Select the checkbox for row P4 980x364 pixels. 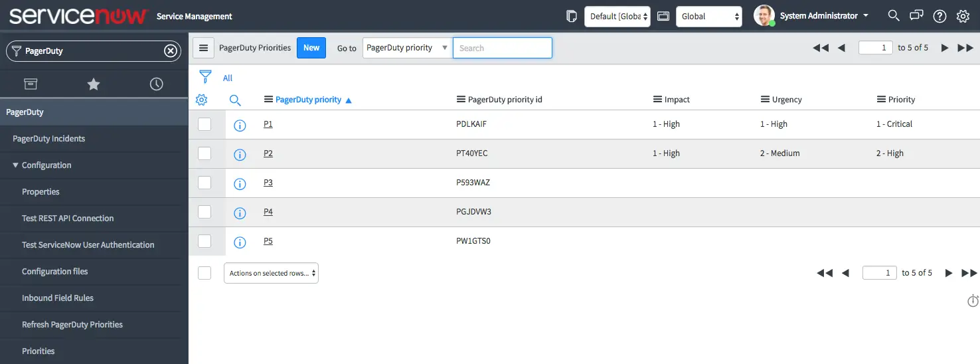coord(204,212)
